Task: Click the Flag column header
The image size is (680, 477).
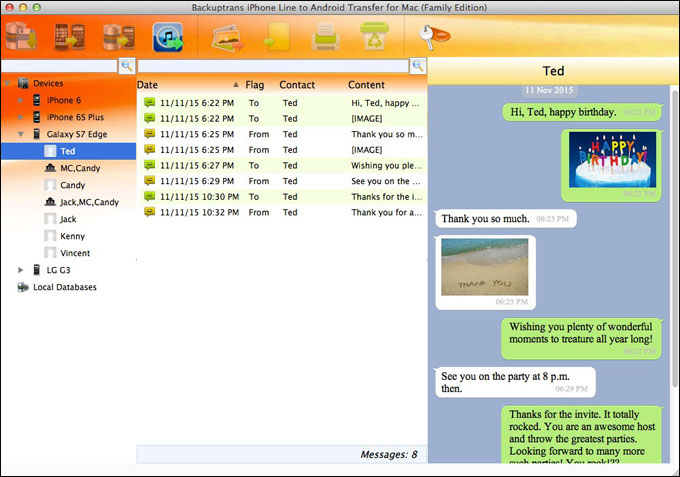Action: tap(255, 85)
